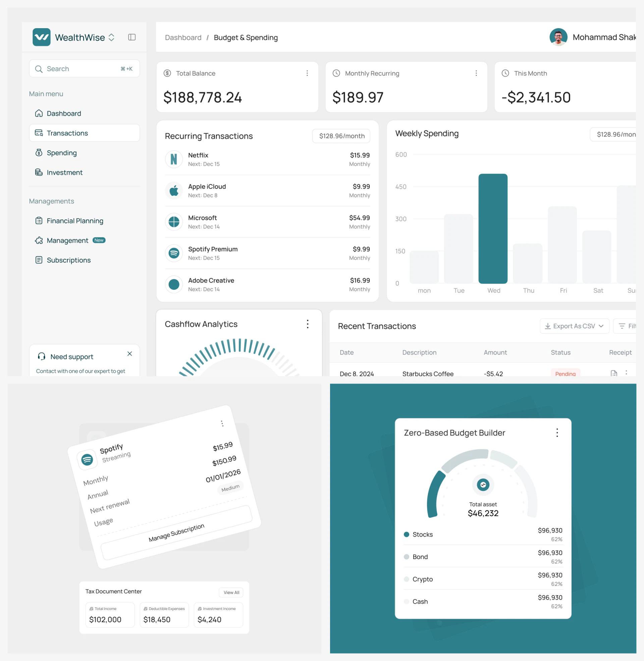Focus the Search input field
Screen dimensions: 644x661
tap(84, 69)
